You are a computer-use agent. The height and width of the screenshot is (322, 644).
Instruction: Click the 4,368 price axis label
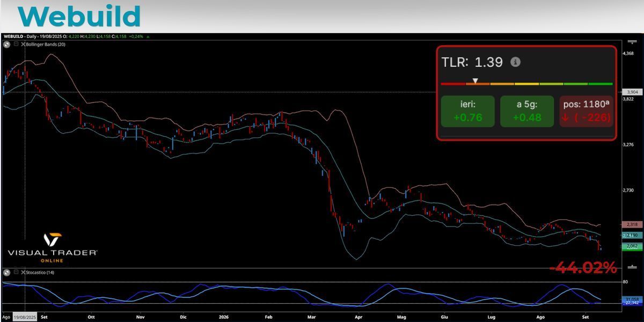pos(628,53)
